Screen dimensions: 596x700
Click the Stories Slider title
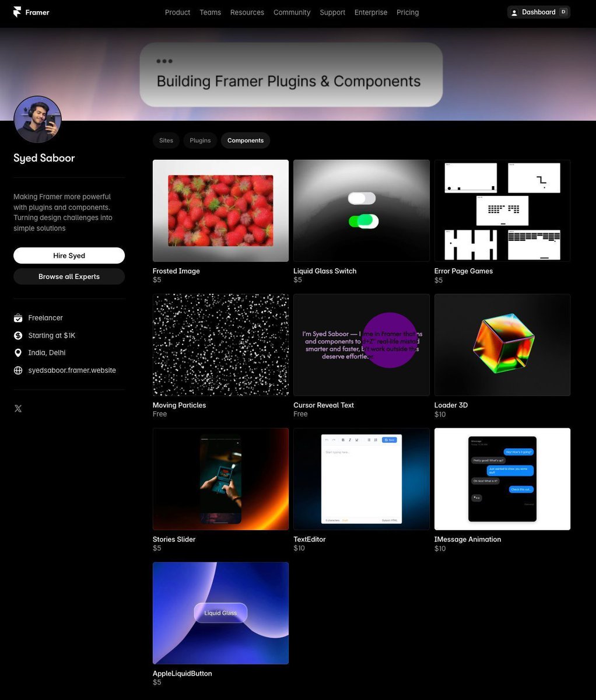[x=174, y=540]
